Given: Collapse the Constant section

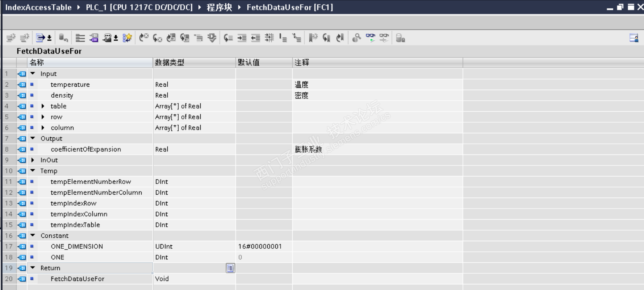Looking at the screenshot, I should tap(33, 235).
